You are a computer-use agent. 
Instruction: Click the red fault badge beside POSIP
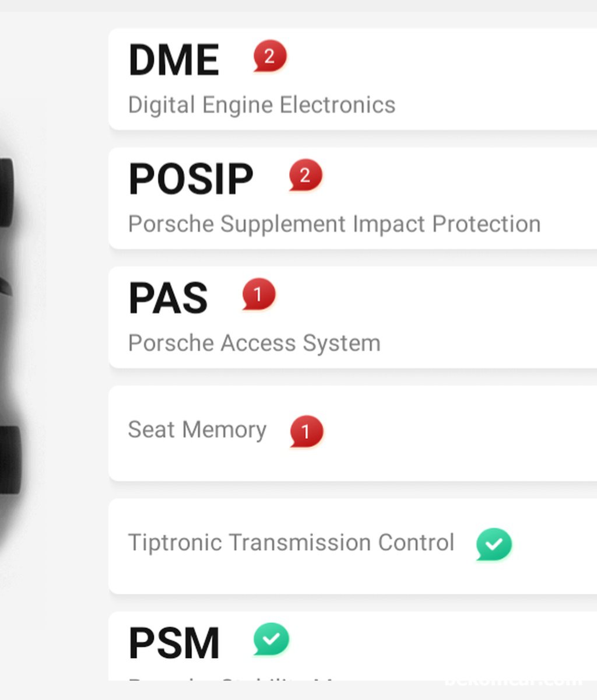pyautogui.click(x=305, y=175)
